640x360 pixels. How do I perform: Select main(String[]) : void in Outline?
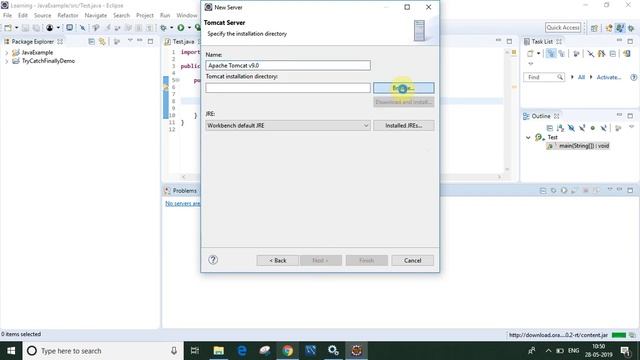[x=584, y=146]
